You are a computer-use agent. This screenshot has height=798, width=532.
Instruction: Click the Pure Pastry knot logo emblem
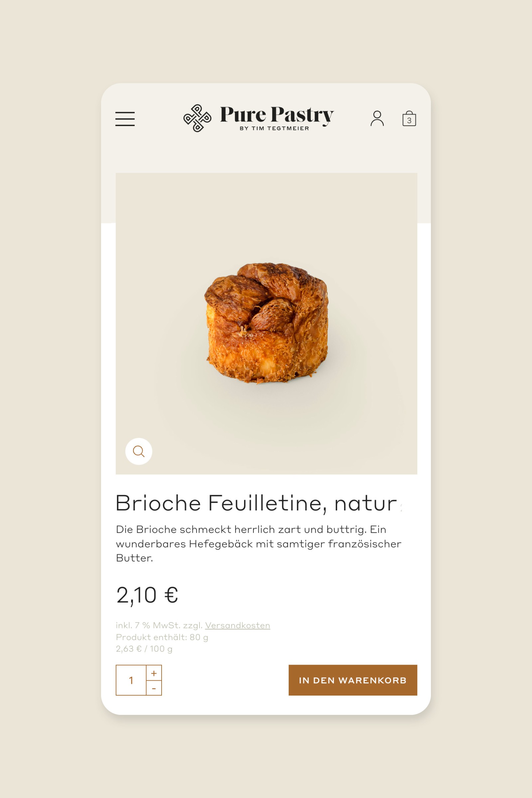tap(197, 118)
